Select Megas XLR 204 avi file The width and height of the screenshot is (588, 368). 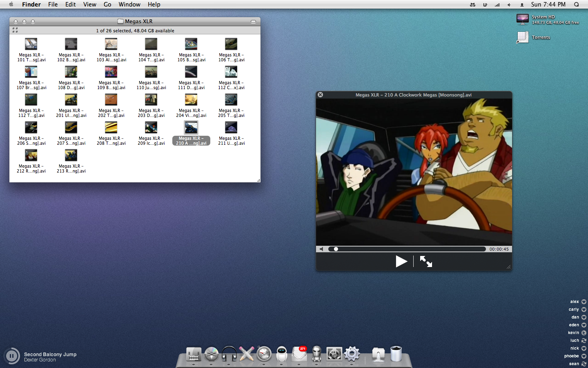pyautogui.click(x=191, y=106)
